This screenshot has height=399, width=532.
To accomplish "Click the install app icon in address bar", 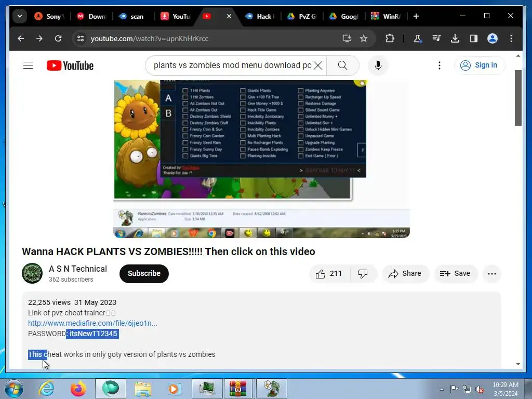I will 347,38.
